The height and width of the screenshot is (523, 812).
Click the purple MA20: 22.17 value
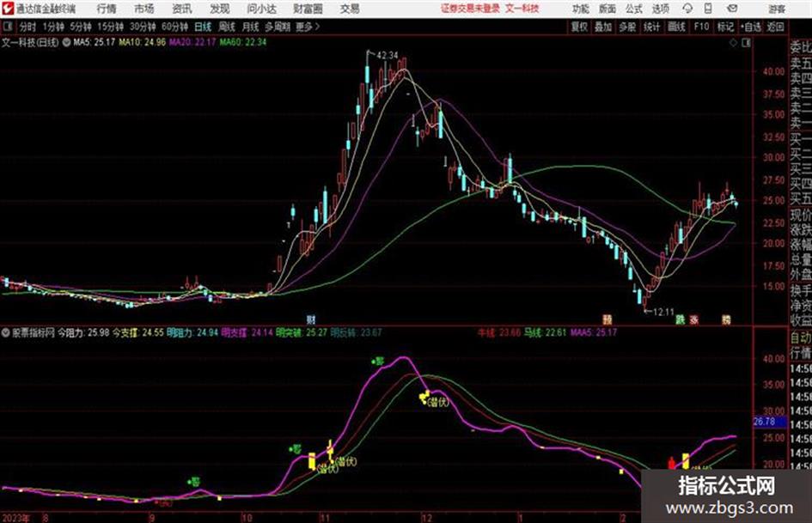(192, 42)
